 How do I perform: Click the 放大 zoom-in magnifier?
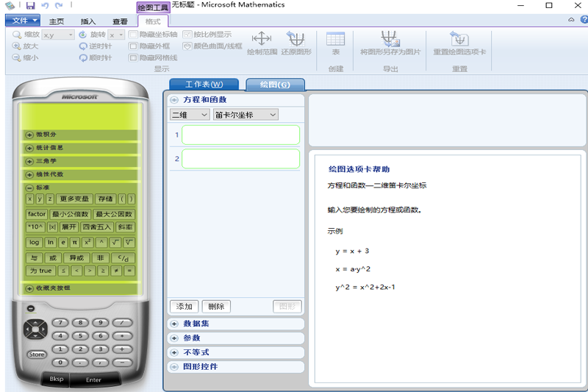pos(16,46)
